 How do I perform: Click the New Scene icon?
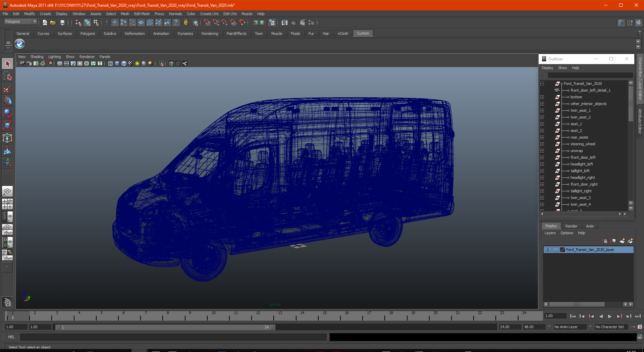coord(45,22)
